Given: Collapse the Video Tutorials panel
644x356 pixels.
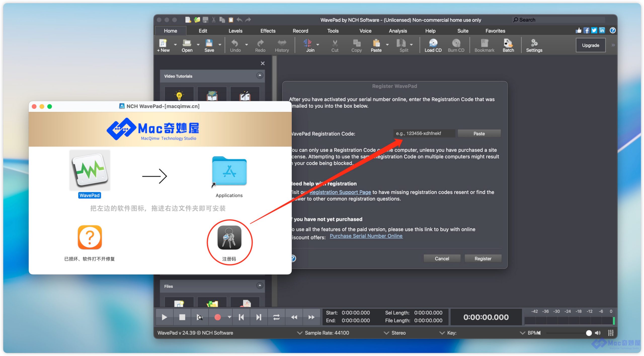Looking at the screenshot, I should click(260, 76).
